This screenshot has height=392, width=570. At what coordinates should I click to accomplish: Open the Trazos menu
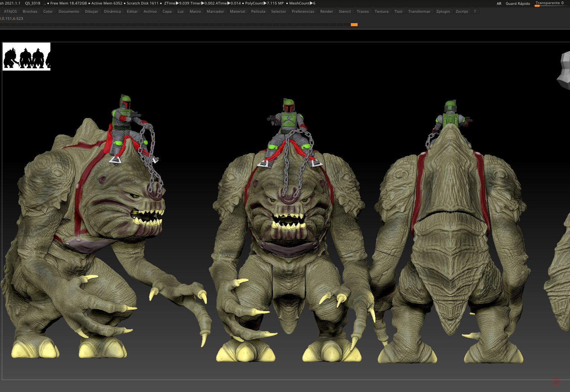pos(363,12)
